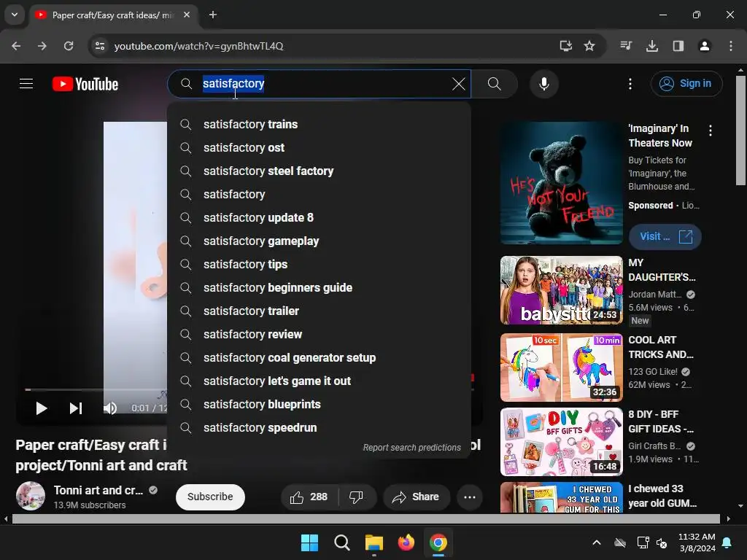Mute the video volume
This screenshot has height=560, width=747.
[x=110, y=408]
